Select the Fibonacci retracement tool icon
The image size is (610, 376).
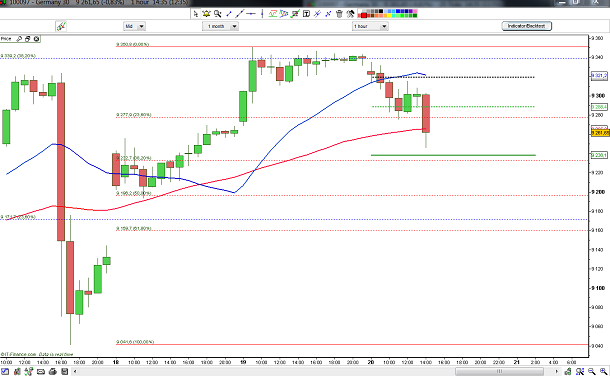click(273, 14)
